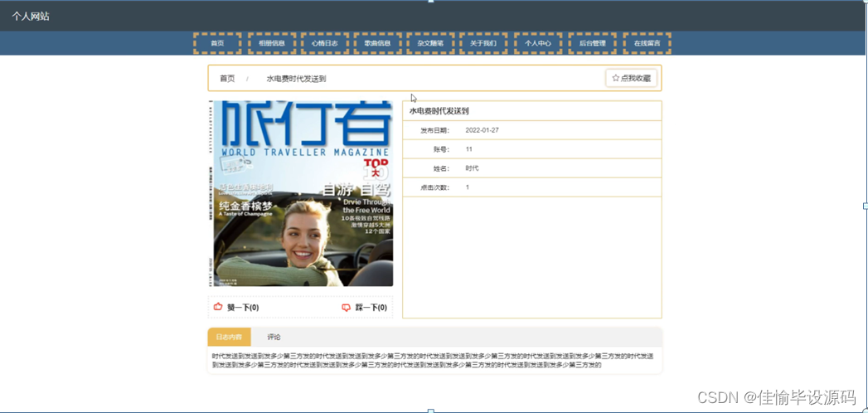This screenshot has width=868, height=413.
Task: Select 杂文随笔 from the navigation bar
Action: click(430, 43)
